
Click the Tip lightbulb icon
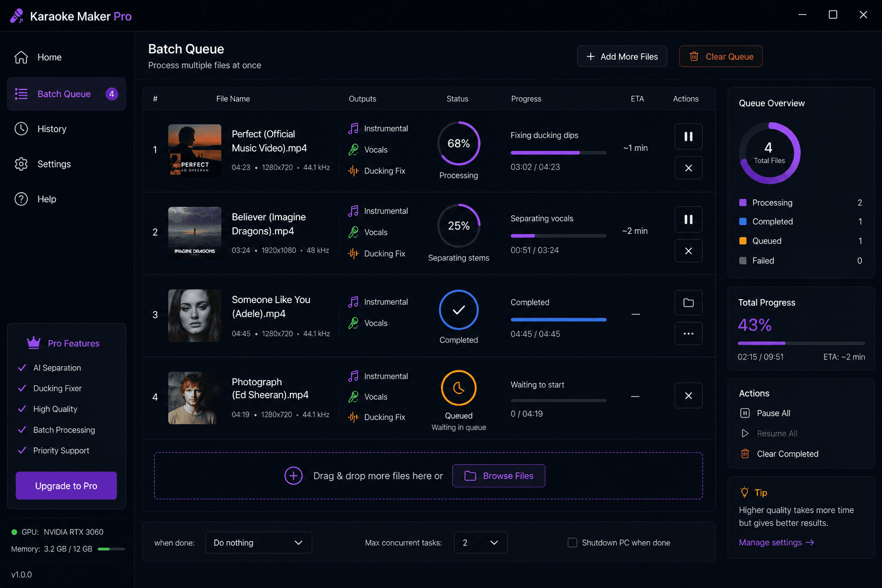pyautogui.click(x=744, y=492)
